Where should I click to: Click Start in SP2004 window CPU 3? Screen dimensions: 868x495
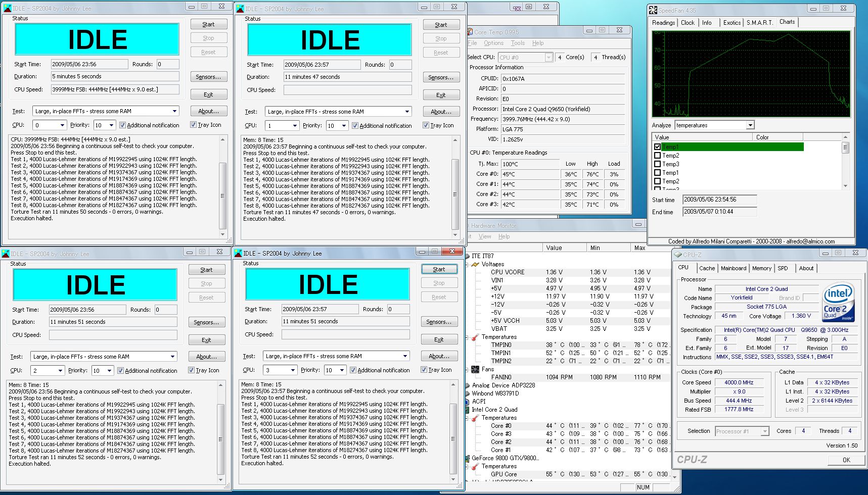(439, 269)
